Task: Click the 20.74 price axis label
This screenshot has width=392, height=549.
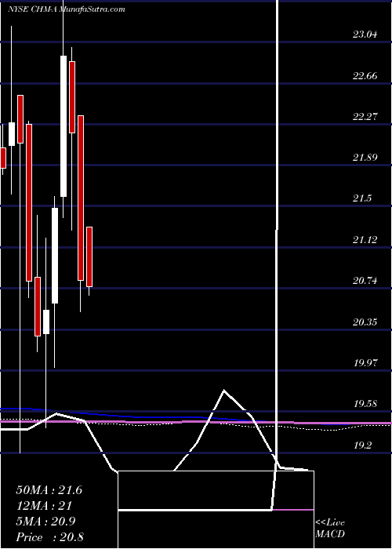Action: (365, 281)
